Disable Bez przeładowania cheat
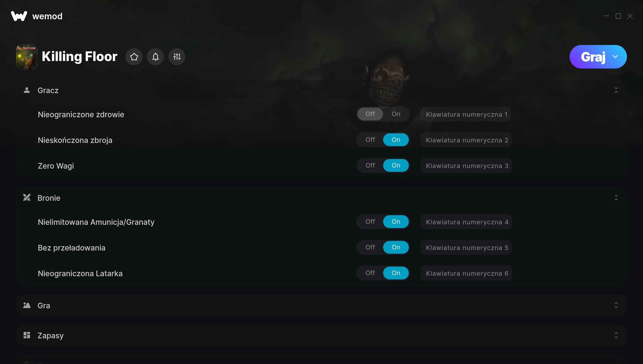Screen dimensions: 643x364 pyautogui.click(x=370, y=247)
